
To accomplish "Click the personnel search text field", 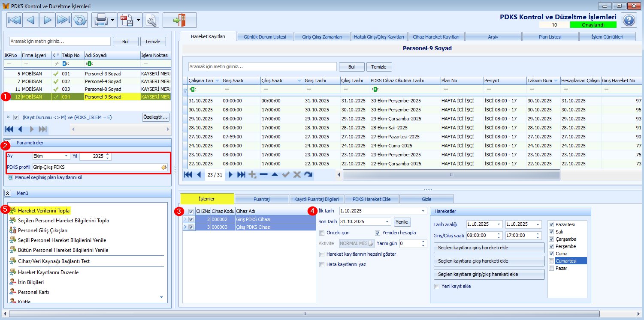I will point(60,42).
